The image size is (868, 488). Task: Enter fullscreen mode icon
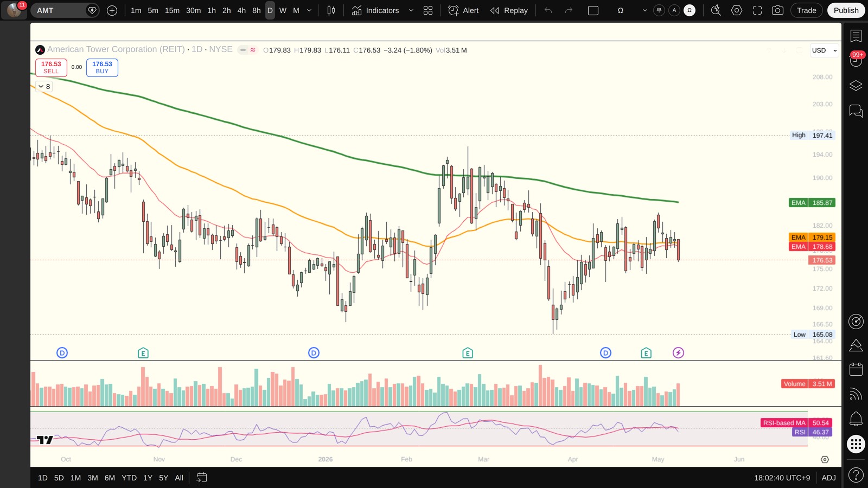pos(757,10)
